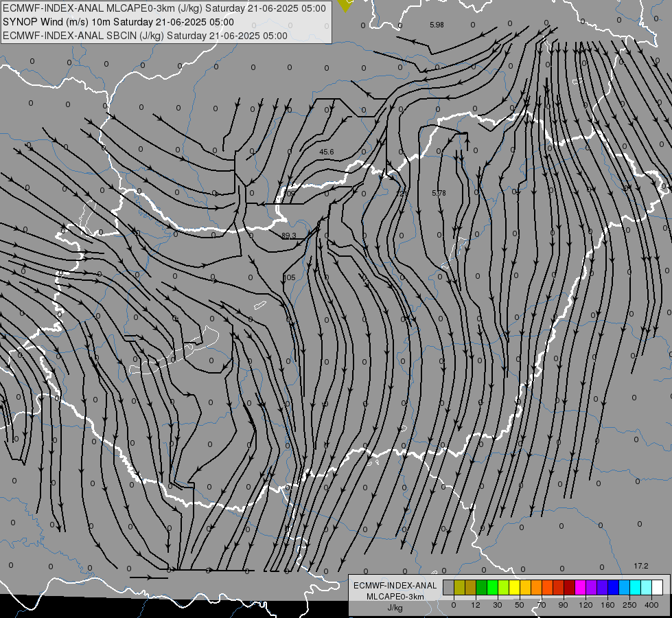This screenshot has width=672, height=618.
Task: Click the legend tick label '30'
Action: click(498, 605)
